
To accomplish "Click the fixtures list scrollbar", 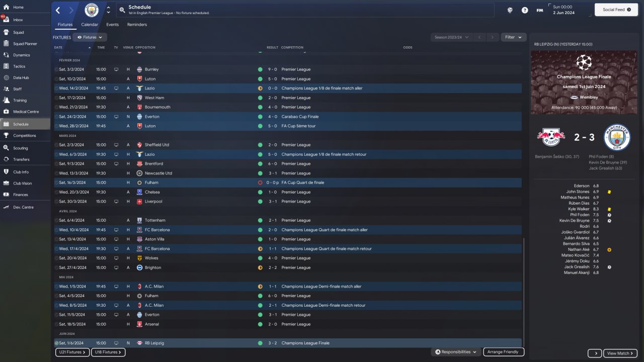I will click(x=523, y=292).
